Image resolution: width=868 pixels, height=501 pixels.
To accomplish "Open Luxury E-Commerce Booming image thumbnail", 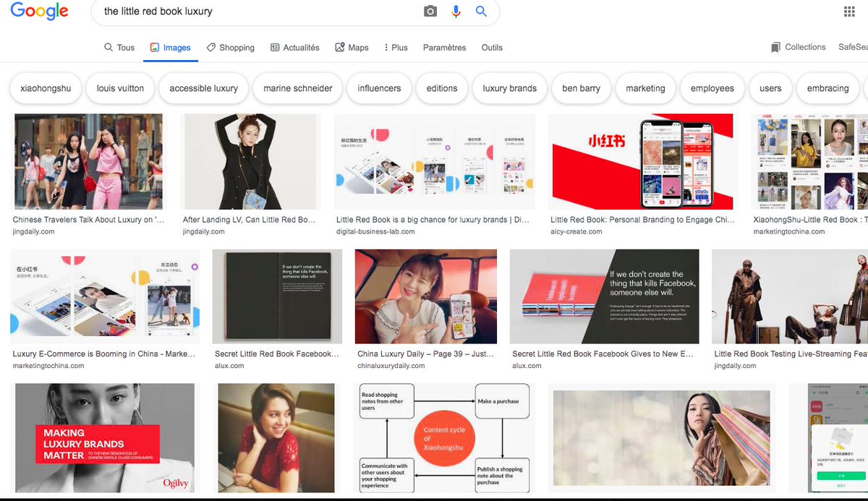I will pos(105,296).
